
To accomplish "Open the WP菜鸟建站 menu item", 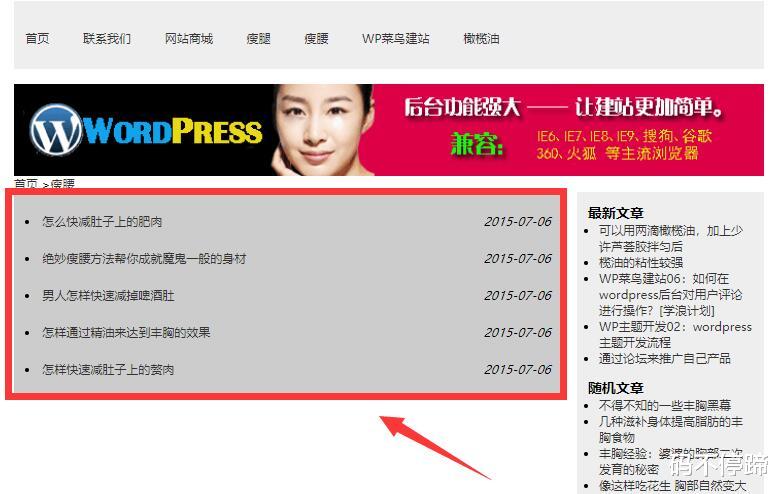I will click(395, 39).
